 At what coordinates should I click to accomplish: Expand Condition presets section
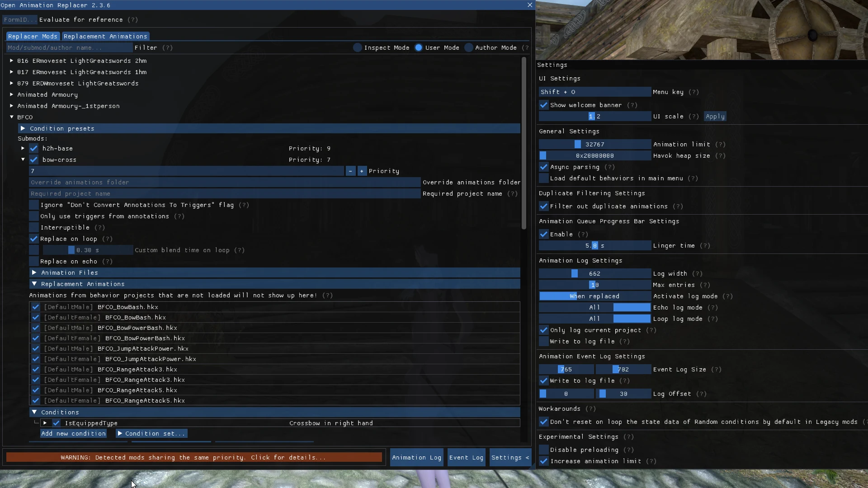269,129
